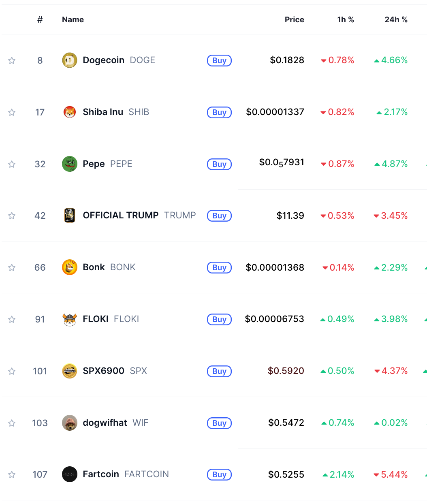The height and width of the screenshot is (504, 427).
Task: Star the SPX6900 row
Action: point(12,371)
